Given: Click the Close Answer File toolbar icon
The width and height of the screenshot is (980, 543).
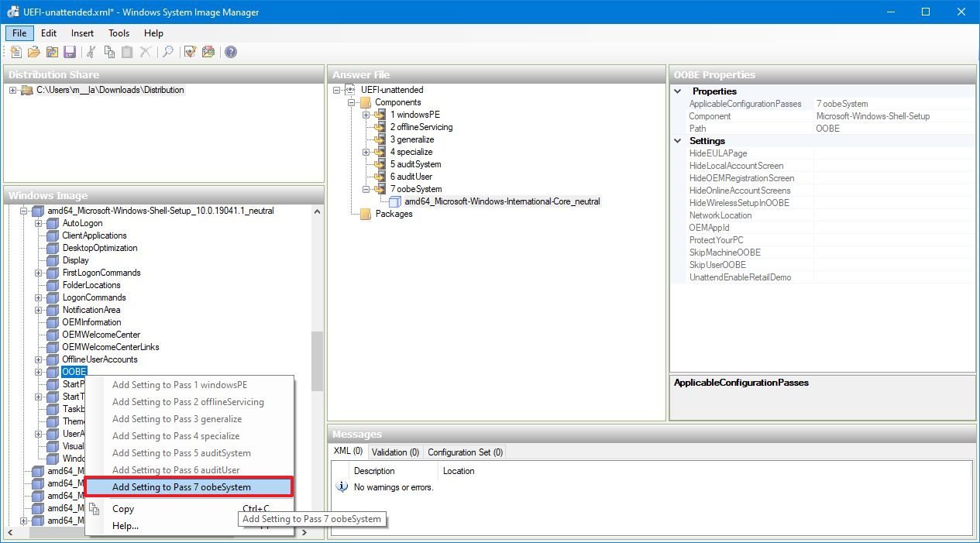Looking at the screenshot, I should (52, 52).
